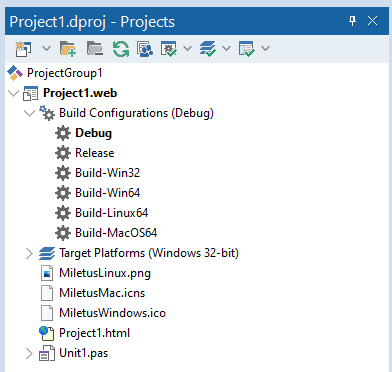This screenshot has width=392, height=372.
Task: Select MiletusLinux.png file
Action: pos(105,273)
